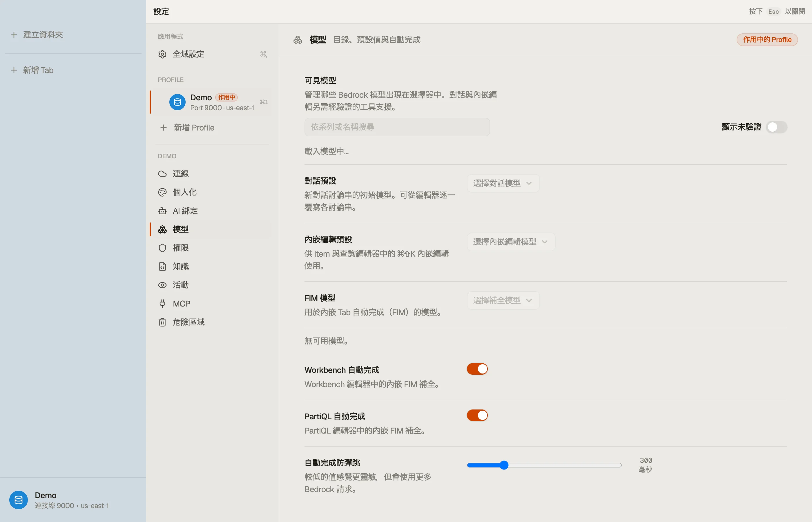Click the plug icon for MCP
The image size is (812, 522).
pos(162,303)
